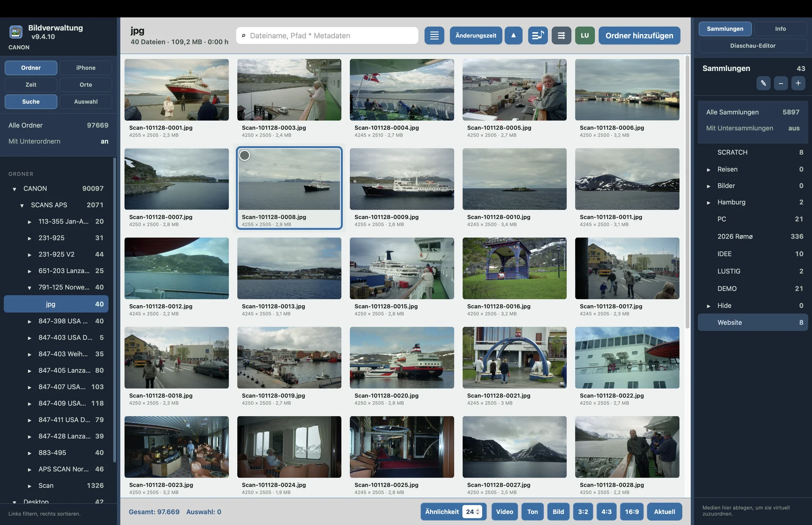Expand the Hamburg collection
The image size is (812, 525).
708,203
